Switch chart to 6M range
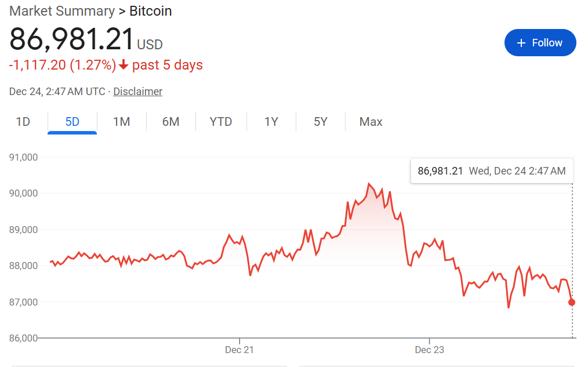Viewport: 588px width, 367px height. click(170, 122)
